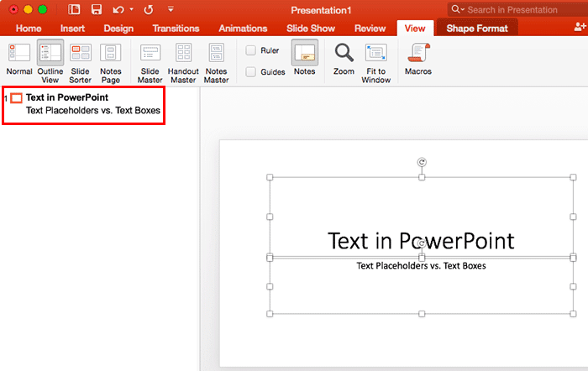Click slide subtitle 'Text Placeholders vs. Text Boxes'
Screen dimensions: 588x371
point(421,266)
